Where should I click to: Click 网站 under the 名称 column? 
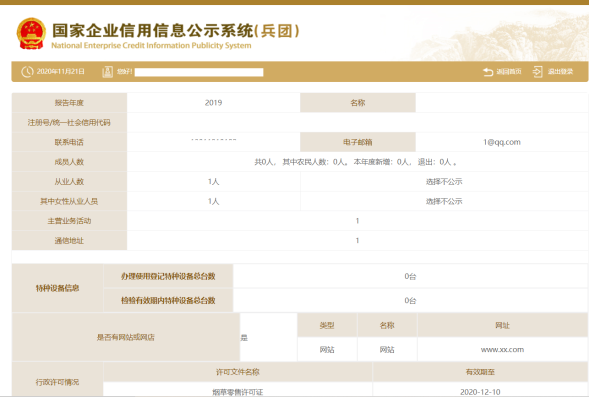[x=387, y=350]
